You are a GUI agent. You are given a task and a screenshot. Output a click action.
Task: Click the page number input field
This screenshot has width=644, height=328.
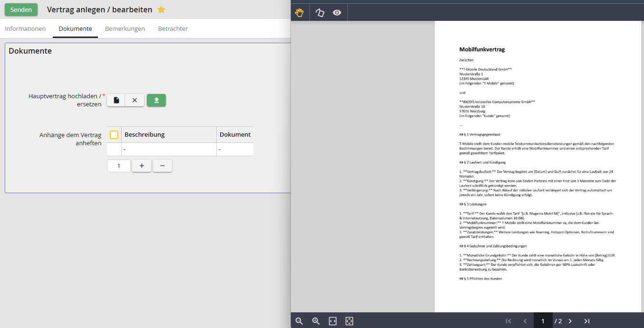click(x=543, y=321)
